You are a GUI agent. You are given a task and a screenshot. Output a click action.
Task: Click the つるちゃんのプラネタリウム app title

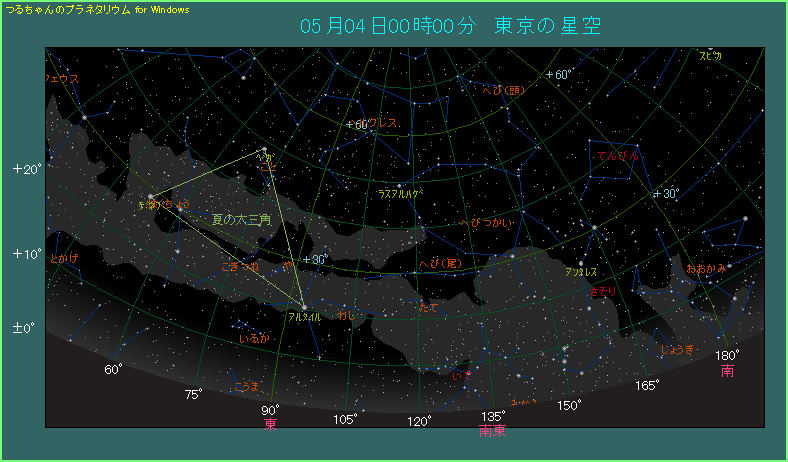click(68, 8)
